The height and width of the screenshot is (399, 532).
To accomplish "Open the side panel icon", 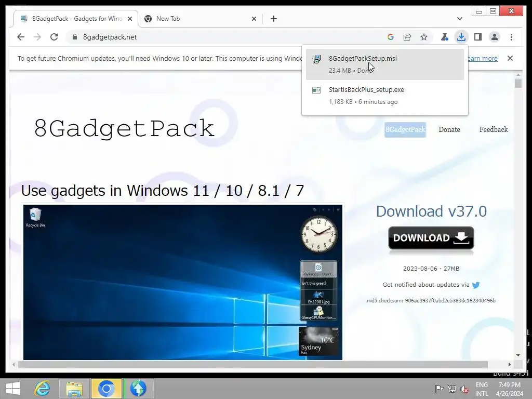I will [x=478, y=37].
